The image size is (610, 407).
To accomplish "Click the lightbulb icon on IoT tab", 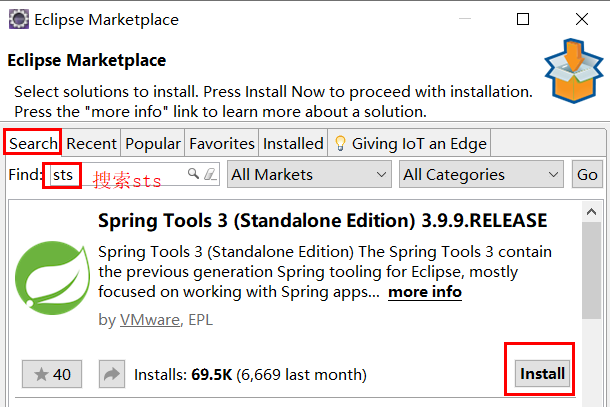I will coord(339,143).
